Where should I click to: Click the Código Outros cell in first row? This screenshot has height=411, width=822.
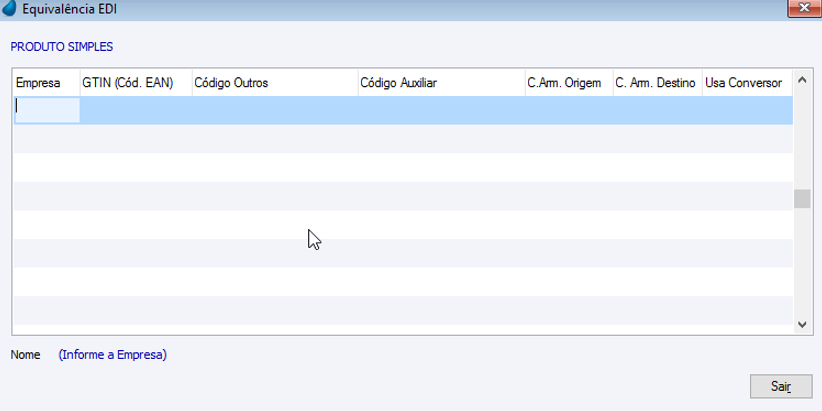(273, 110)
